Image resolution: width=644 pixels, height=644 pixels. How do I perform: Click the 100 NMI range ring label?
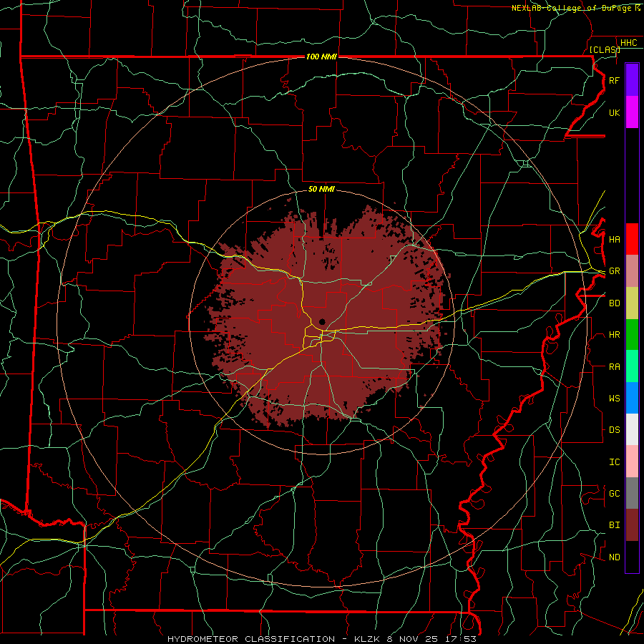pos(321,57)
